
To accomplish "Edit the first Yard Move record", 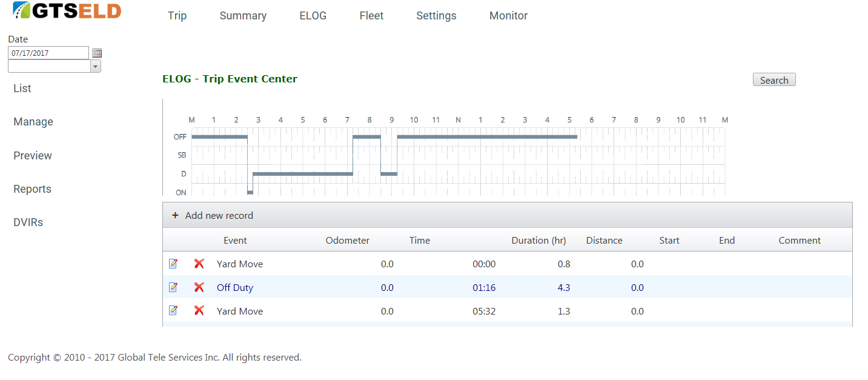I will tap(173, 264).
